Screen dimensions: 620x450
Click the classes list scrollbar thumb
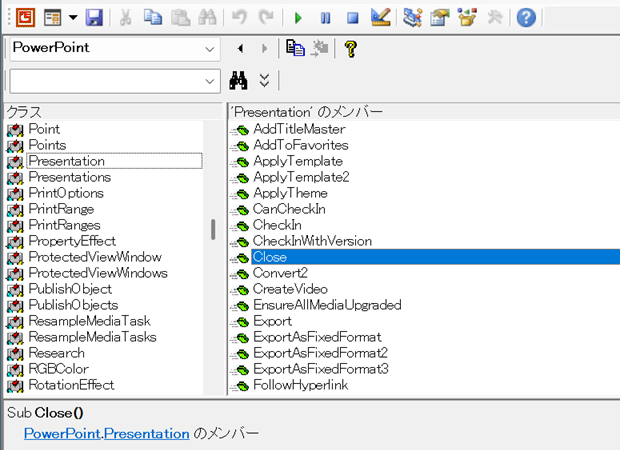coord(213,230)
